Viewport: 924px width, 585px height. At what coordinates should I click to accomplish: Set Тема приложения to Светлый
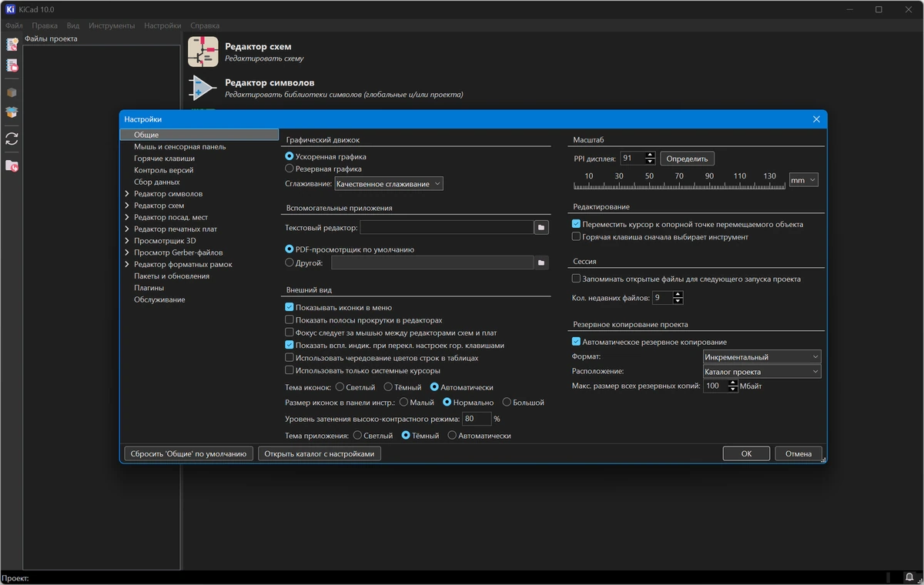click(x=357, y=436)
